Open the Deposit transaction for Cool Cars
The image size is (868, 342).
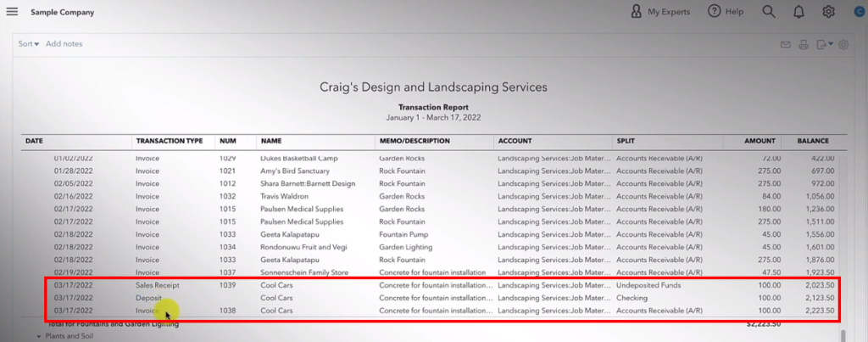click(149, 298)
